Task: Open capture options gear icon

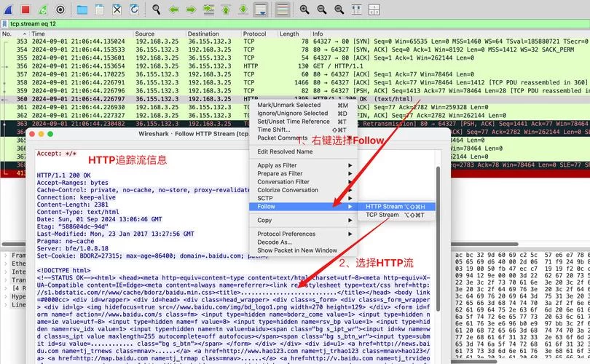Action: [60, 9]
